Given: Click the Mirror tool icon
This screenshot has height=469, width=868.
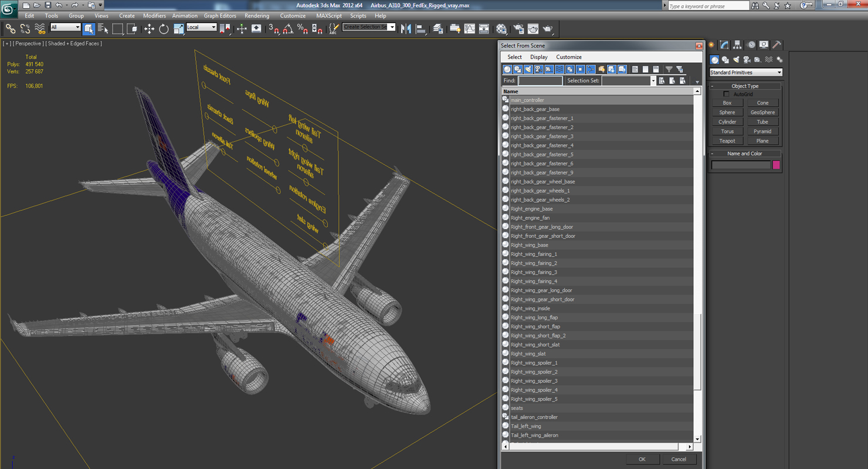Looking at the screenshot, I should coord(405,28).
